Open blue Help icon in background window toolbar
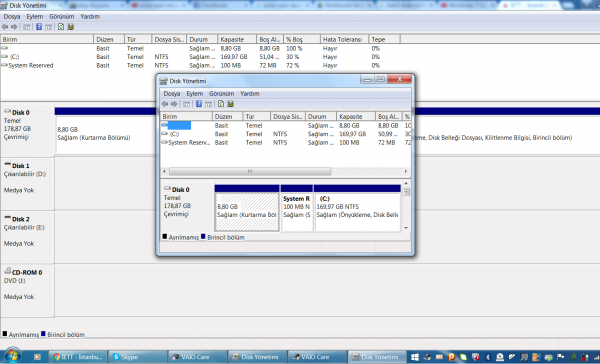Screen dimensions: 600x364 [39, 26]
